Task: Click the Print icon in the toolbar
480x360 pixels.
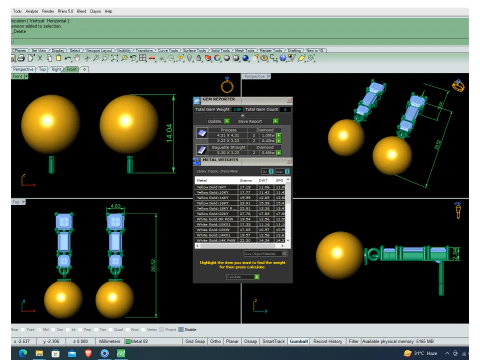Action: [x=21, y=58]
